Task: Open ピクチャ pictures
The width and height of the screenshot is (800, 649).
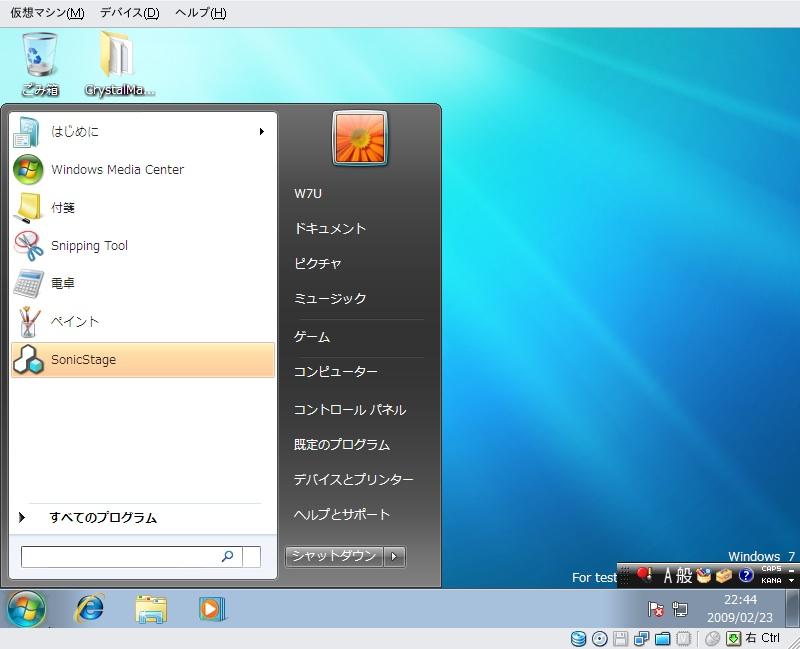Action: coord(317,263)
